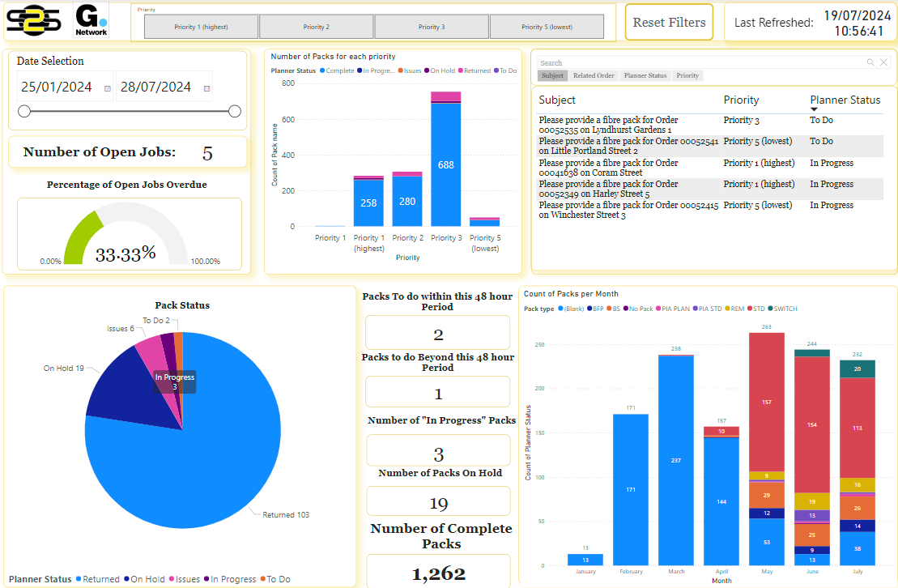898x588 pixels.
Task: Toggle the Priority 3 slicer tile
Action: [431, 27]
